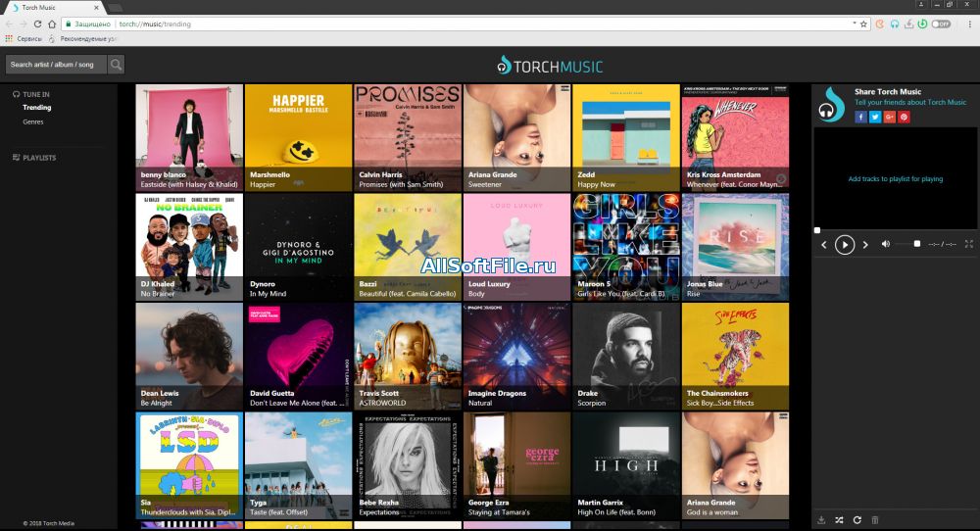Close the Torch Music tab

point(96,8)
